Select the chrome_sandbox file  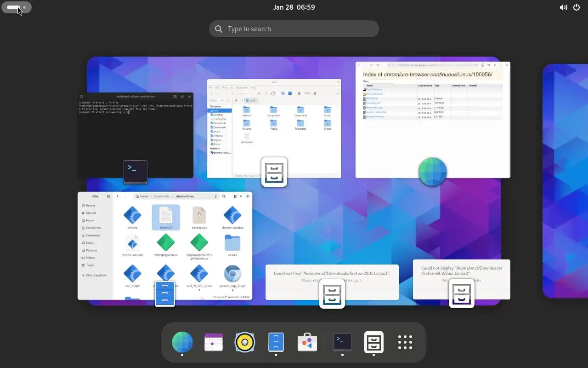232,218
